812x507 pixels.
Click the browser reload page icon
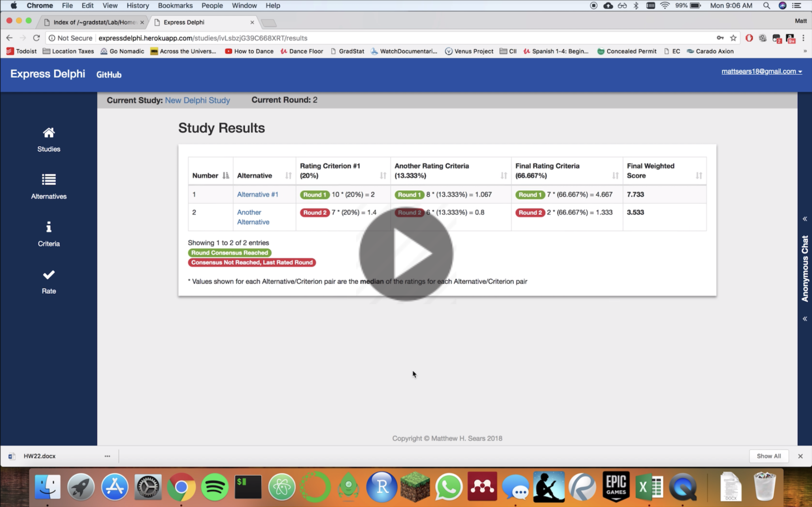(x=36, y=38)
